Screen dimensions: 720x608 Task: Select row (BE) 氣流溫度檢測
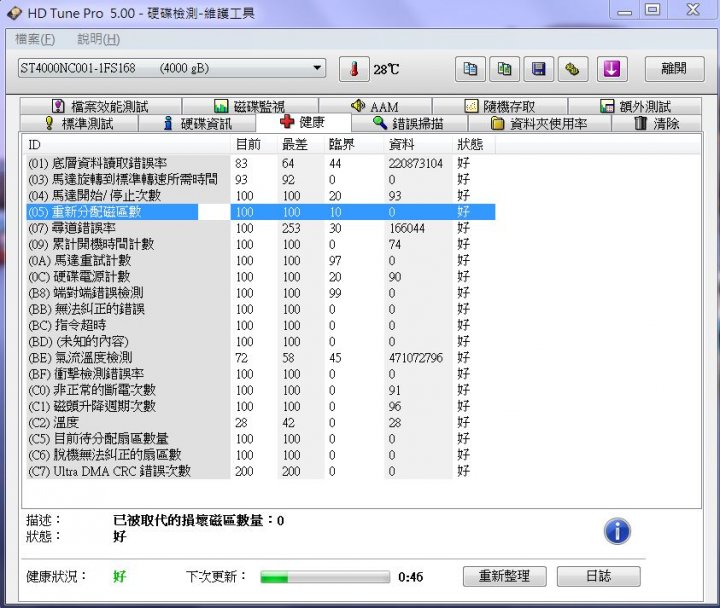point(261,358)
